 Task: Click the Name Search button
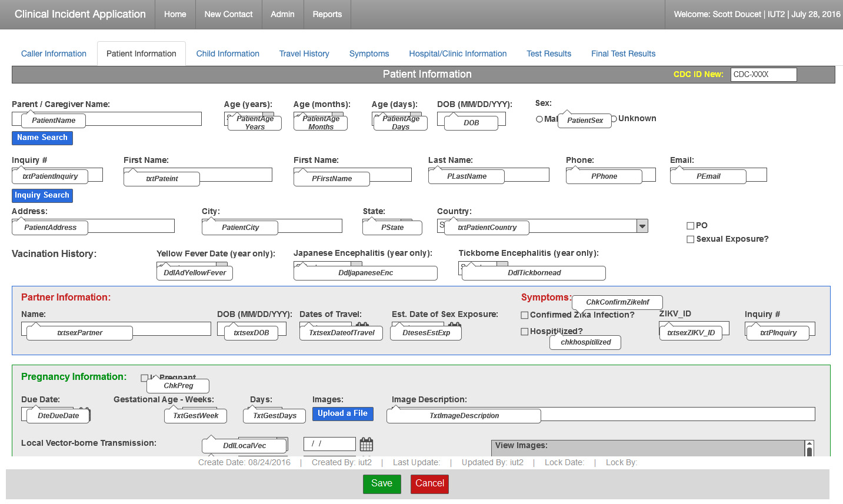[x=42, y=138]
